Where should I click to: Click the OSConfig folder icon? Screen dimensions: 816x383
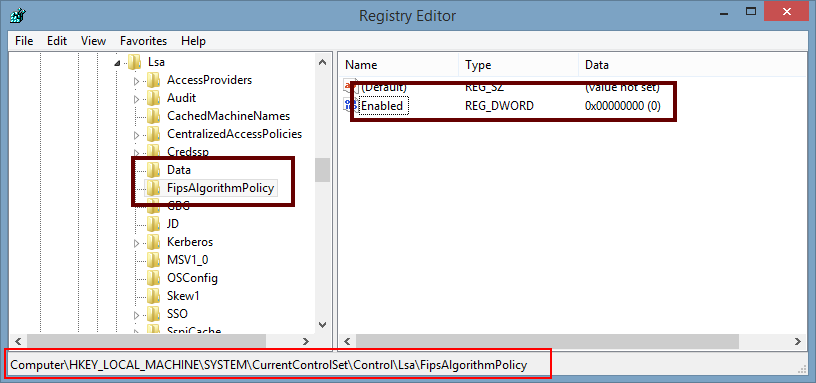pos(153,278)
